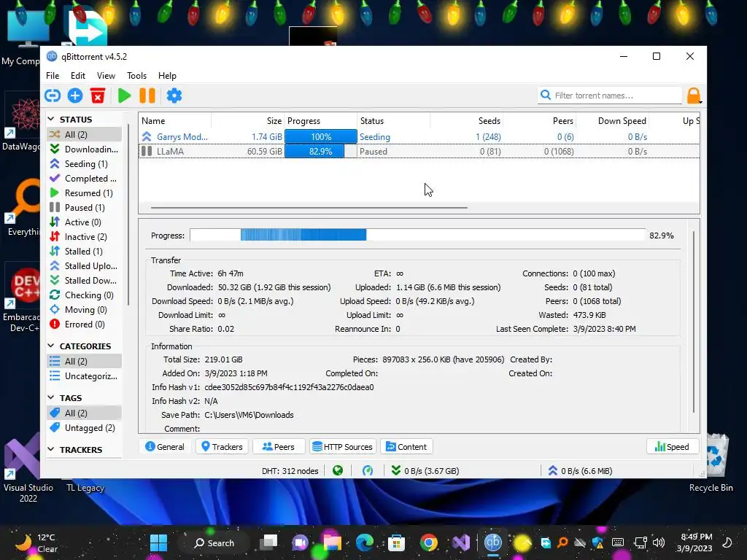Click the orange lock UI icon
747x560 pixels.
point(694,96)
